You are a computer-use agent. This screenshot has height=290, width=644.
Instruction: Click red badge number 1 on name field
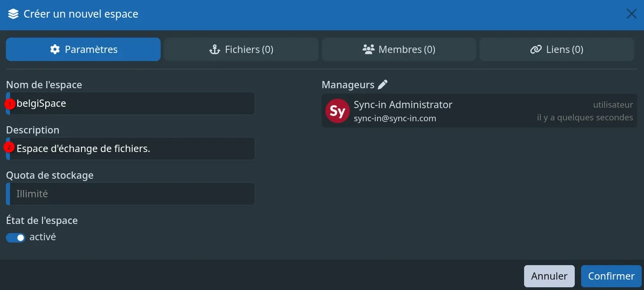[x=10, y=104]
